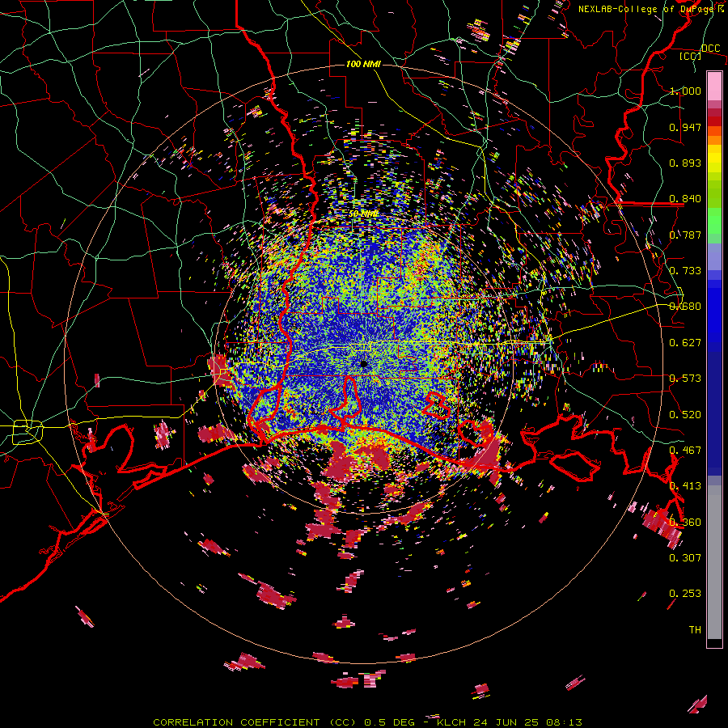Viewport: 728px width, 728px height.
Task: Click the TH label on the scale
Action: point(695,630)
